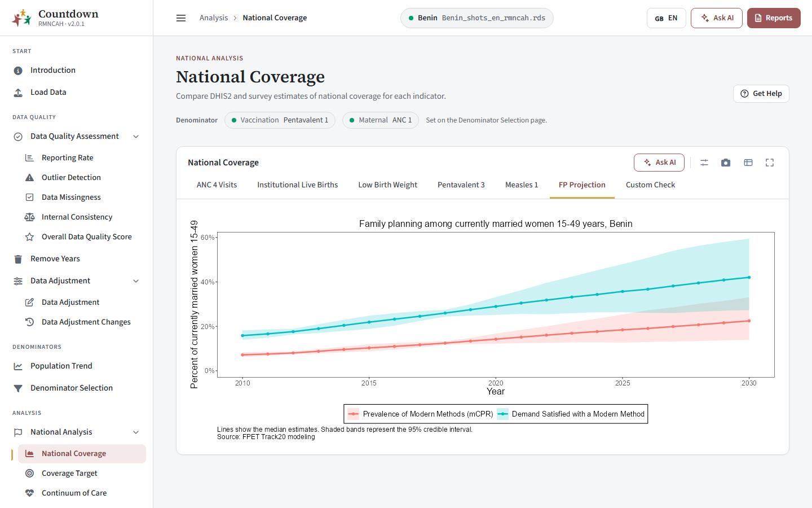Click the Remove Years trash icon
The height and width of the screenshot is (508, 812).
pos(18,259)
